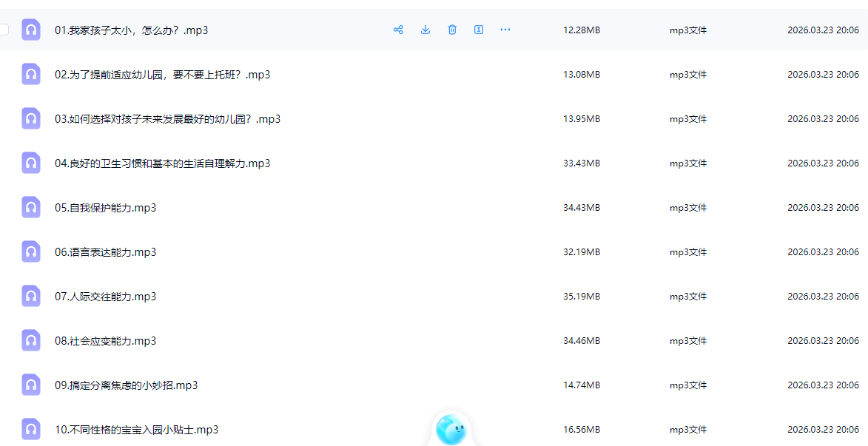
Task: Click the audio icon of 09.搞定分离焦虑
Action: coord(31,385)
